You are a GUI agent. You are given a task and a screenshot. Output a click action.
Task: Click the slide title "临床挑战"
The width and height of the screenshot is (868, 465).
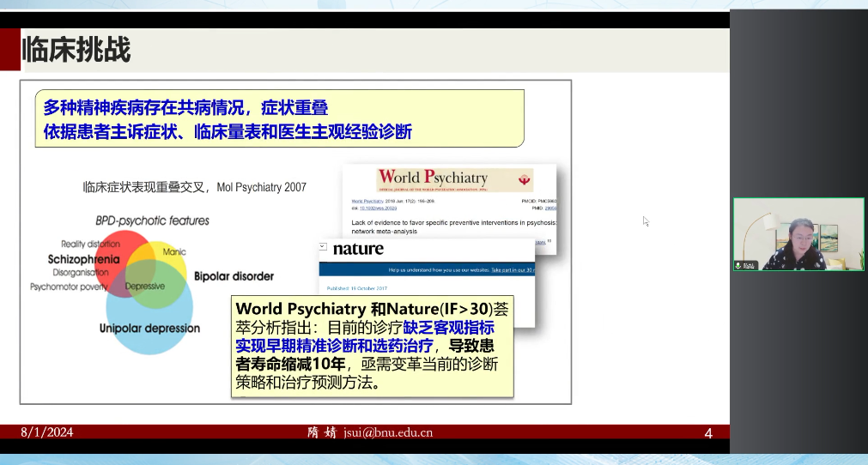(x=76, y=50)
